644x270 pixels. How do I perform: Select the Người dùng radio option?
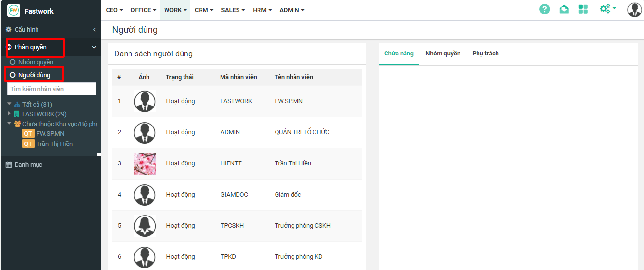tap(13, 75)
